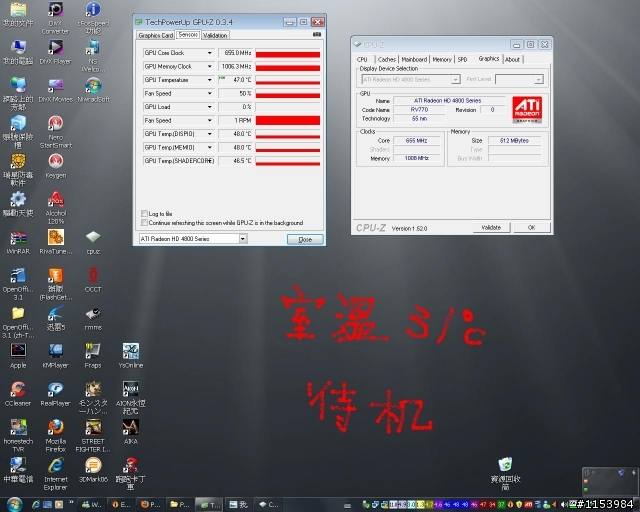
Task: Click the CPU-Z OK button
Action: (531, 227)
